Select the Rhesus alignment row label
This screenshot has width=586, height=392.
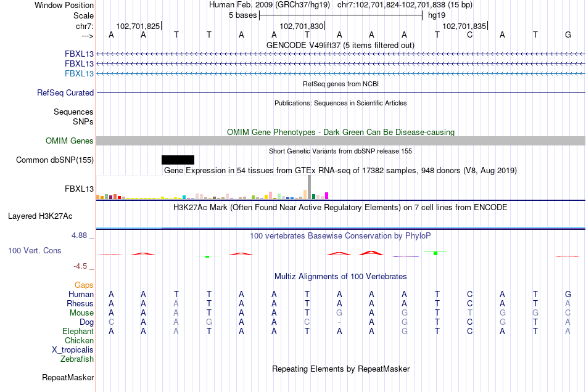pyautogui.click(x=80, y=303)
